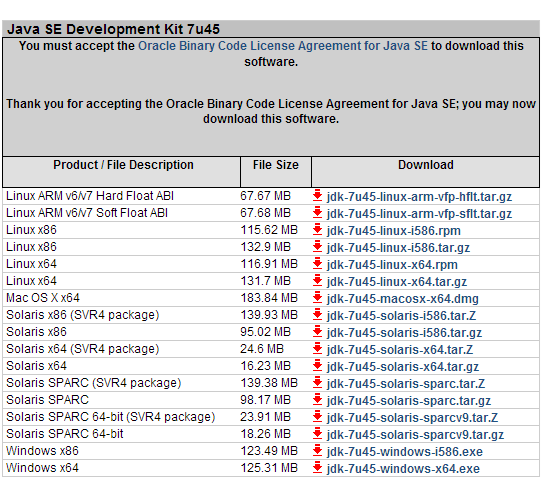Download jdk-7u45-linux-arm-vfp-sflt.tar.gz file link
The image size is (546, 483).
tap(419, 214)
